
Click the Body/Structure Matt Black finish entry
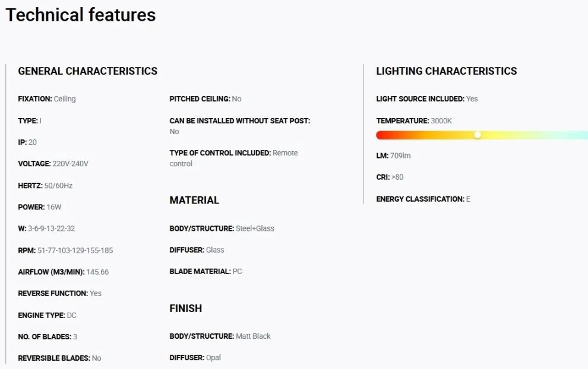click(x=220, y=336)
